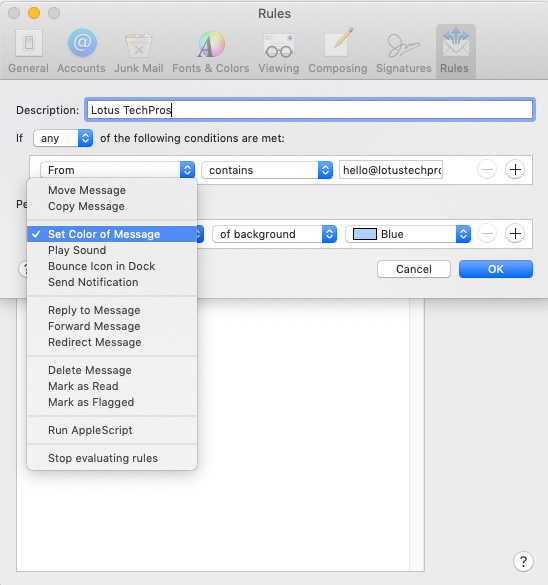The image size is (548, 585).
Task: Choose Reply to Message action
Action: 112,310
